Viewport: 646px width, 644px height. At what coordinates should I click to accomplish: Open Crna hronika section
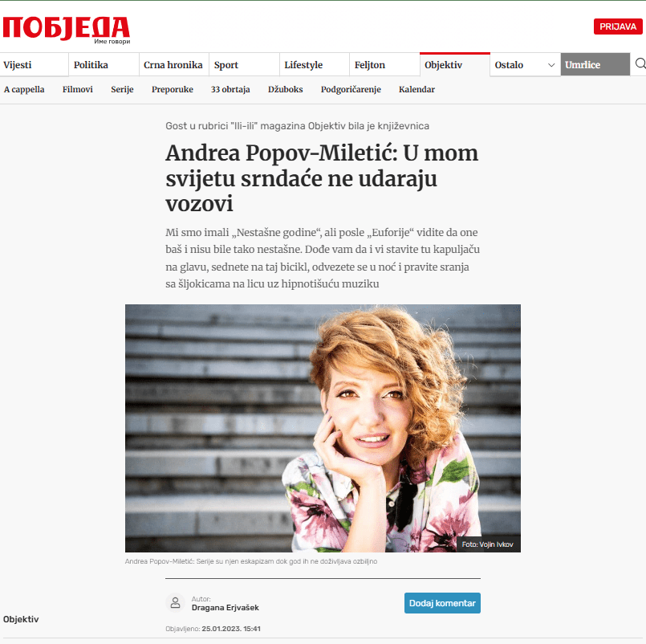point(173,65)
